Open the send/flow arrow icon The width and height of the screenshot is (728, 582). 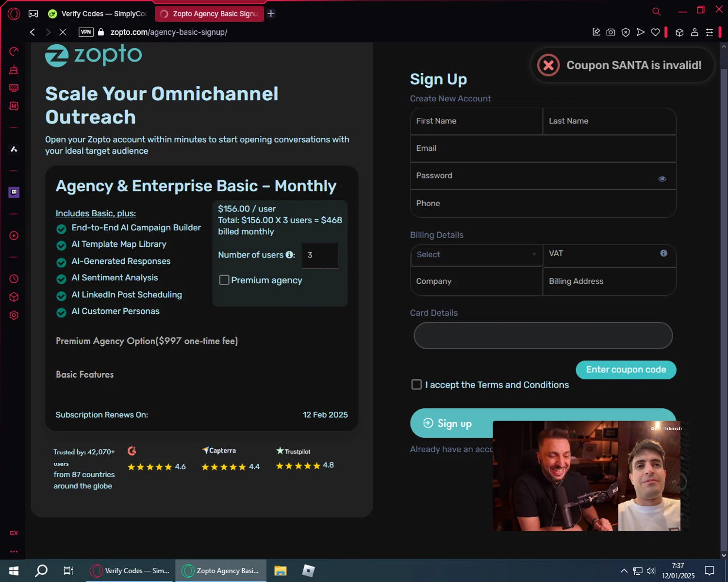click(x=641, y=32)
